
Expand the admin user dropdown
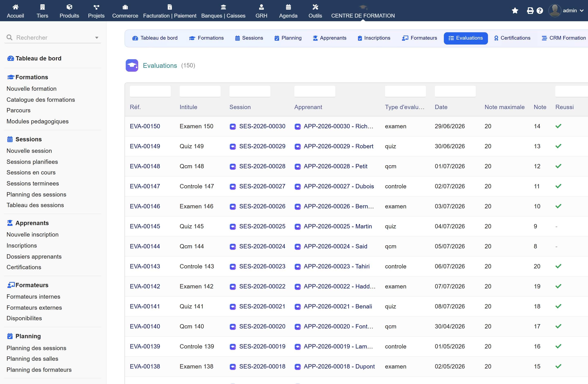(582, 11)
